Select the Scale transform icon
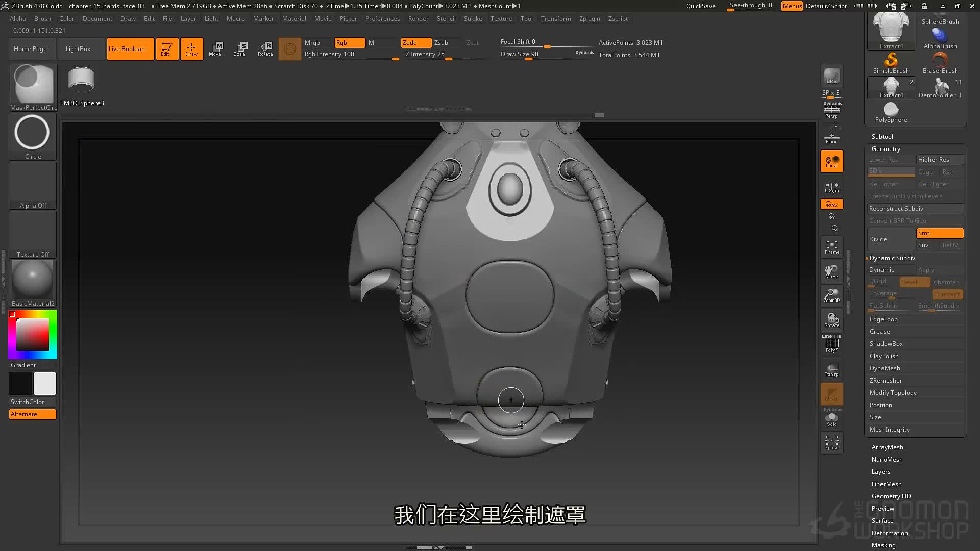980x551 pixels. tap(240, 49)
